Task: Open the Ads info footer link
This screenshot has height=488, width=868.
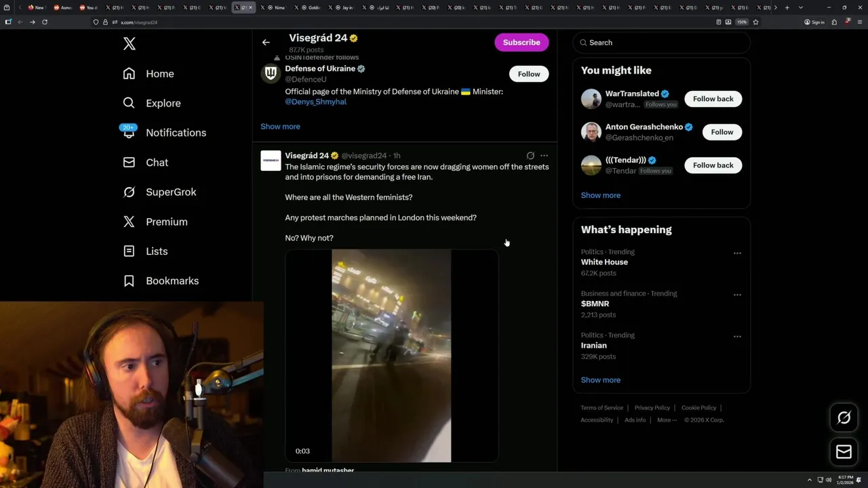Action: coord(635,420)
